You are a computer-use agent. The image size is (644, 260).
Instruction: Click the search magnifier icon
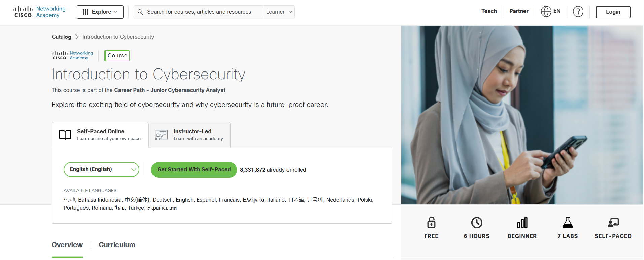[140, 12]
